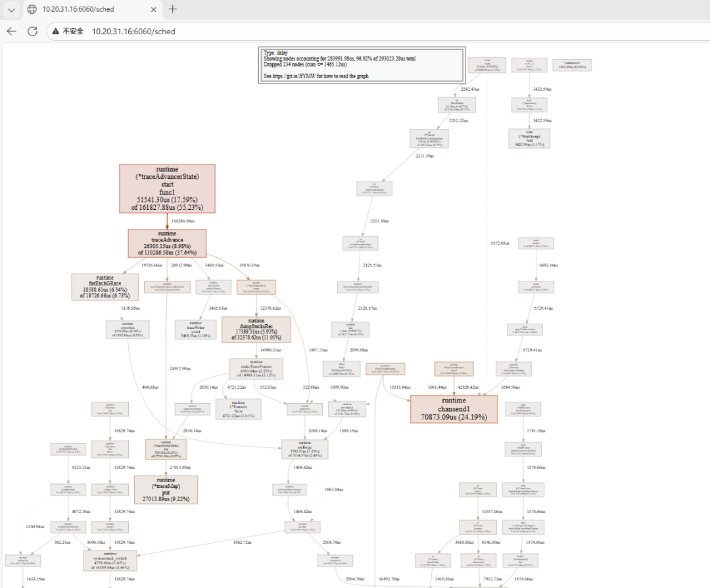This screenshot has height=588, width=710.
Task: Click the globe favicon on tab
Action: click(x=32, y=9)
